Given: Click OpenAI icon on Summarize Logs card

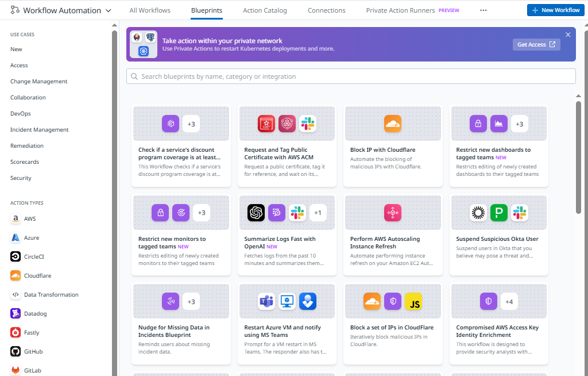Looking at the screenshot, I should (256, 213).
